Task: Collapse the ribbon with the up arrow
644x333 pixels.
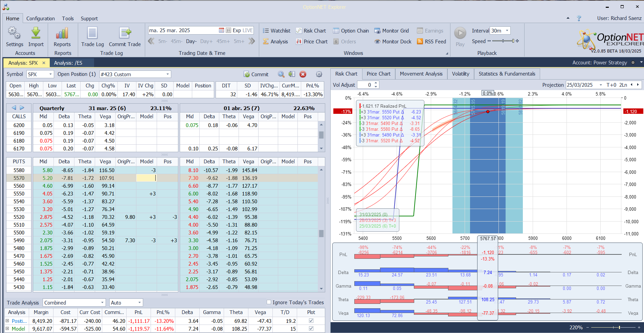Action: tap(568, 18)
